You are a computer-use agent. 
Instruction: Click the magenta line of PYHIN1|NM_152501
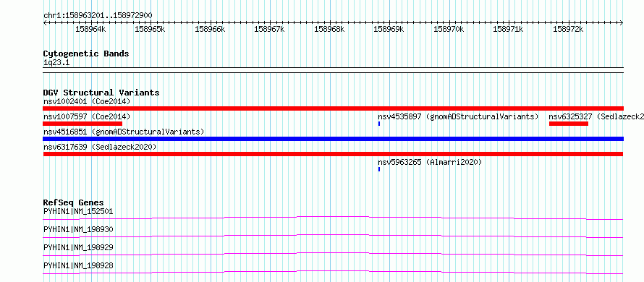(x=333, y=218)
